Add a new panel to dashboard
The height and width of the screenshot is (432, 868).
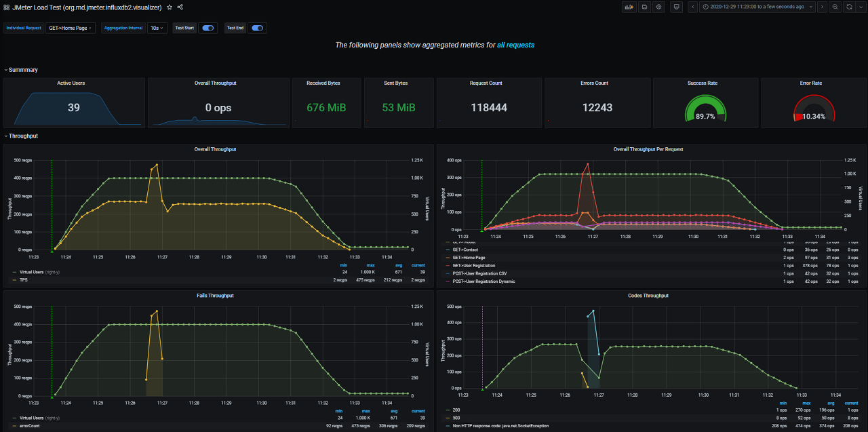click(629, 7)
